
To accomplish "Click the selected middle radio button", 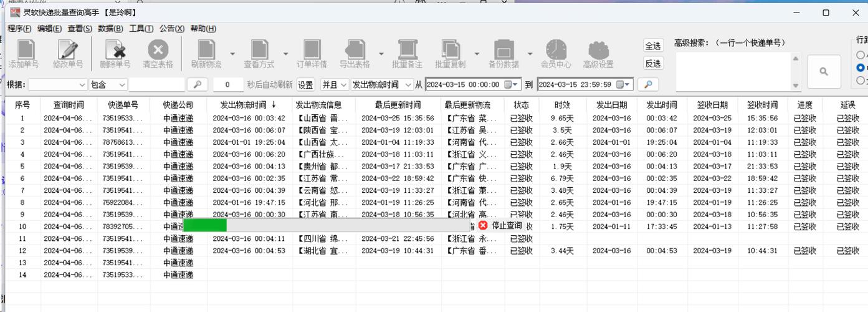I will point(861,67).
